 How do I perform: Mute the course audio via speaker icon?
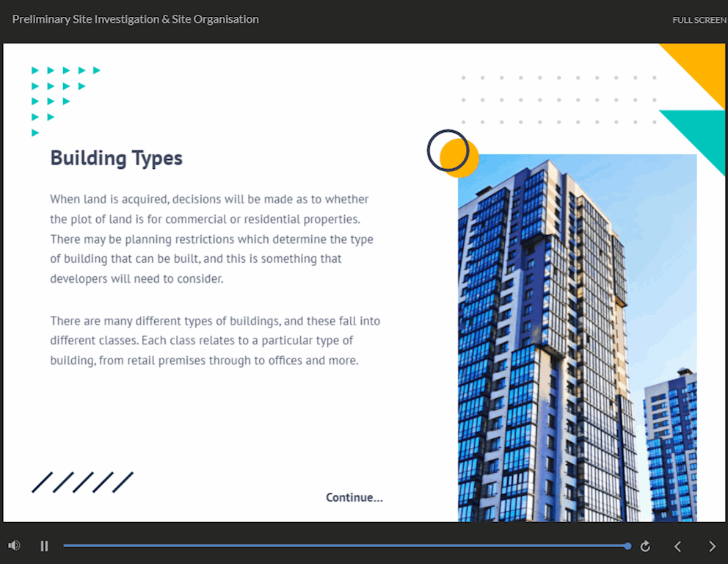[x=14, y=546]
